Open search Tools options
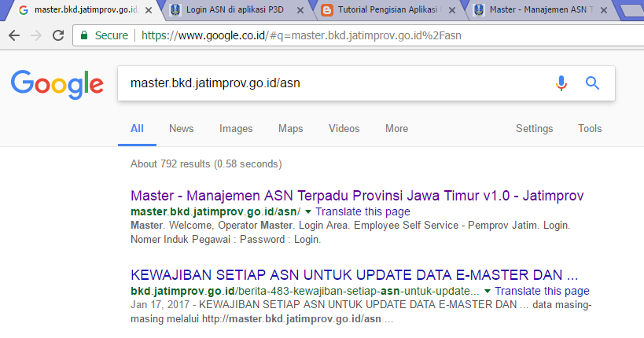The image size is (644, 338). [590, 129]
